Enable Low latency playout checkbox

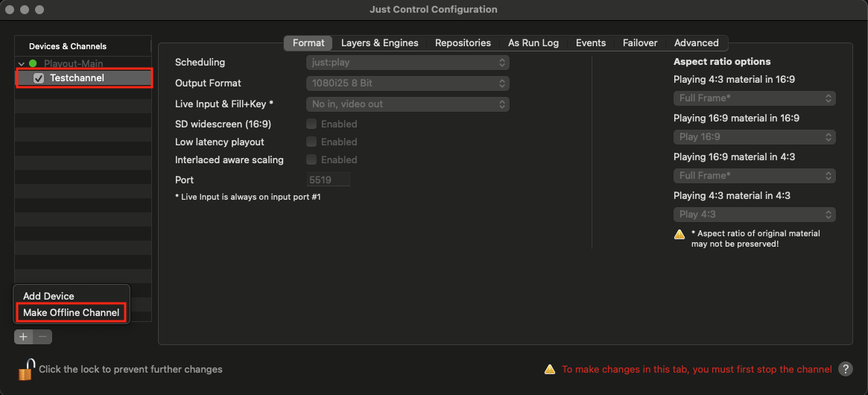pos(311,142)
